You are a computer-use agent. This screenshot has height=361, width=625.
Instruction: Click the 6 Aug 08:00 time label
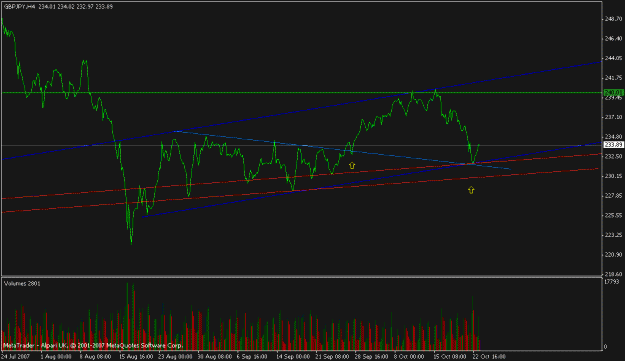(95, 357)
